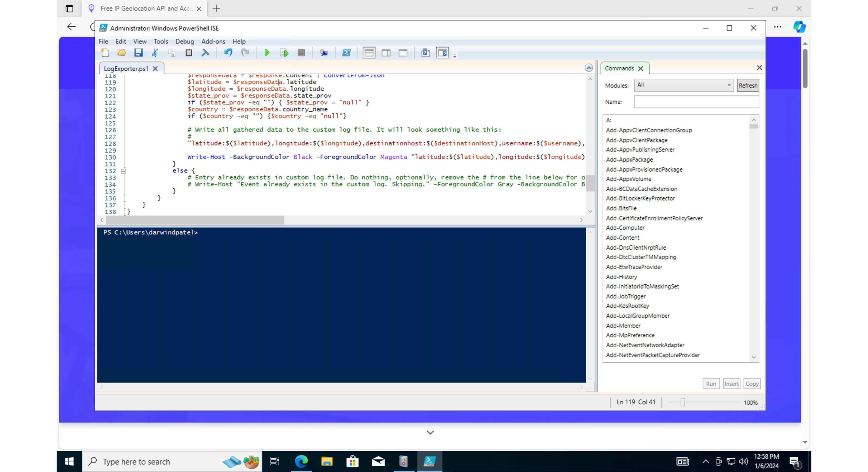868x472 pixels.
Task: Click the Undo arrow toolbar icon
Action: click(228, 53)
